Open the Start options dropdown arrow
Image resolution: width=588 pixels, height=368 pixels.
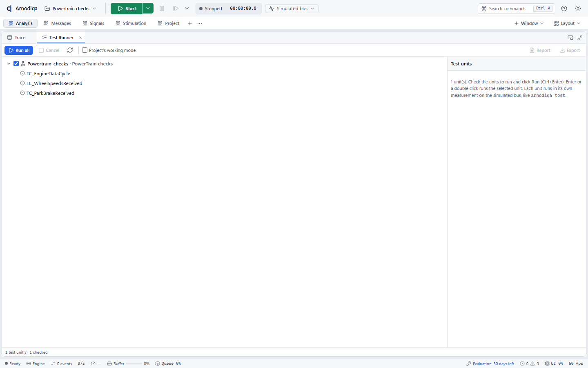click(x=148, y=9)
